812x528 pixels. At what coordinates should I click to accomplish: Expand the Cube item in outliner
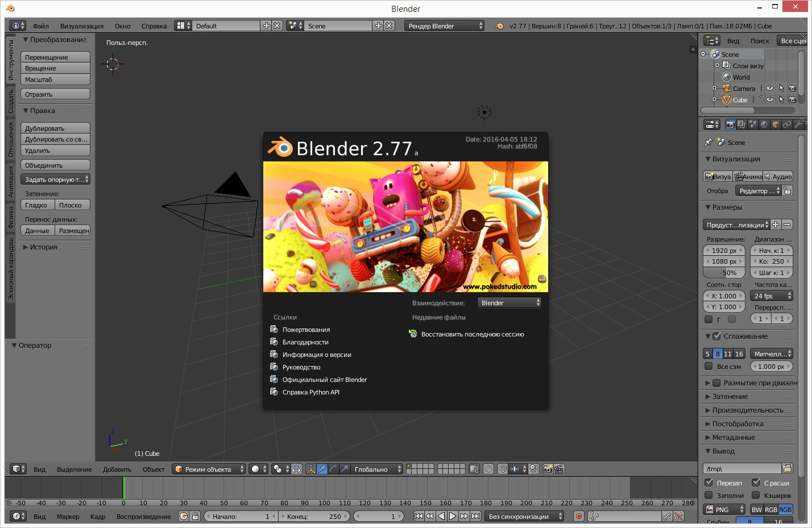coord(714,99)
